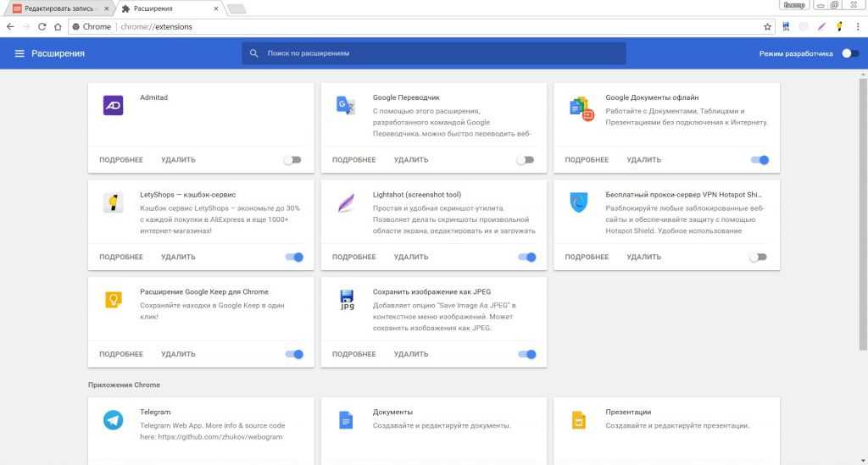Disable the Google Документы офлайн extension toggle

(759, 160)
